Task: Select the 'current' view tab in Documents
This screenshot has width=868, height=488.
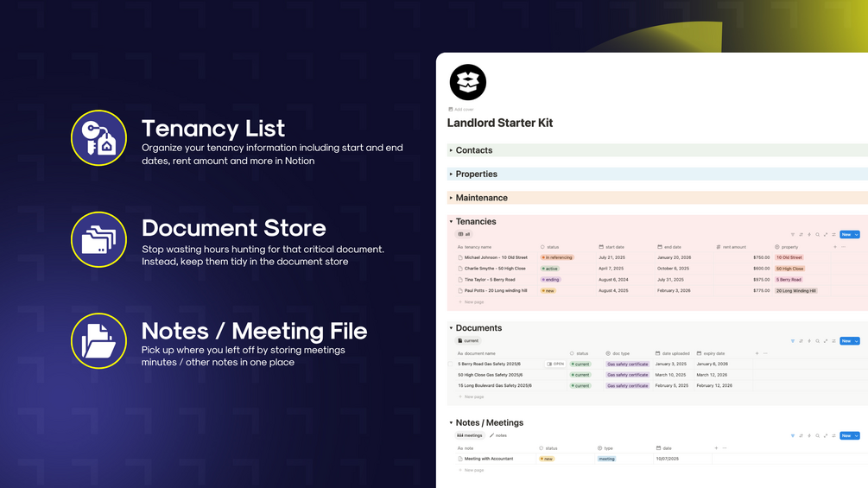Action: pos(468,341)
